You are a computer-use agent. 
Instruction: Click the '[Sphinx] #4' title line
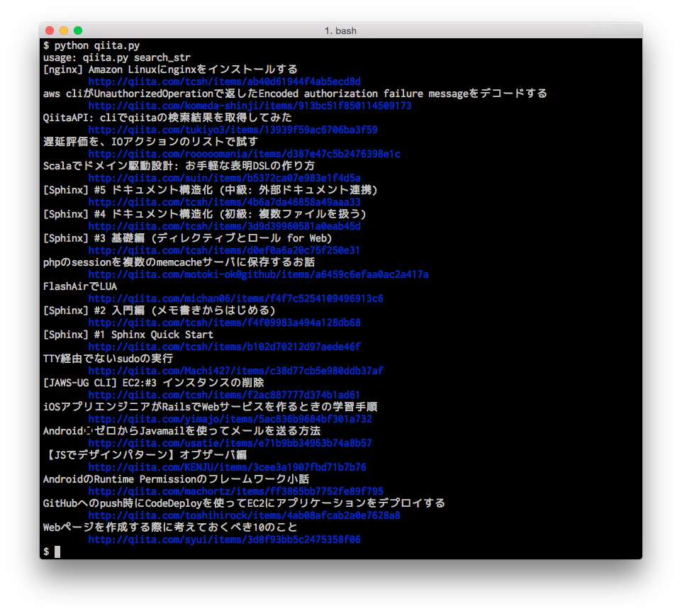(204, 215)
